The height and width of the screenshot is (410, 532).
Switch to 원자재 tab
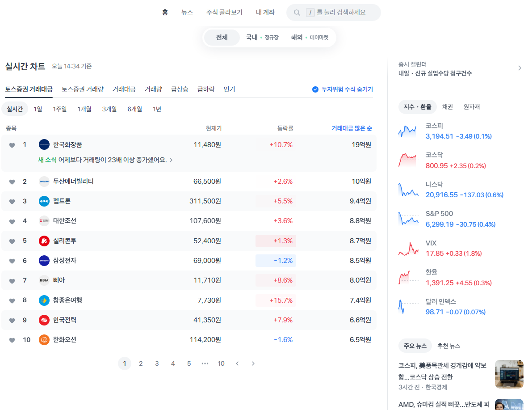[x=472, y=107]
